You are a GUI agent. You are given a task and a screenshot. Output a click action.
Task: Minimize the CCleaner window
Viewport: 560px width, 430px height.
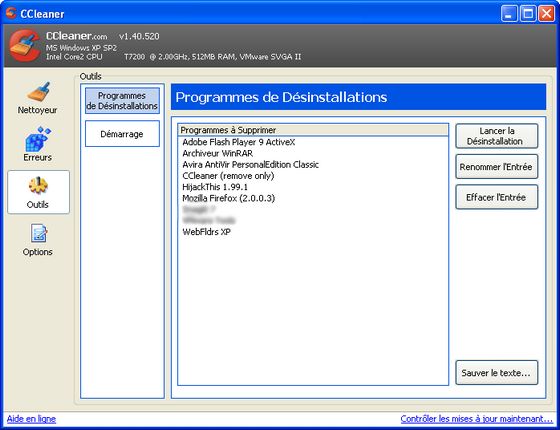(x=509, y=14)
